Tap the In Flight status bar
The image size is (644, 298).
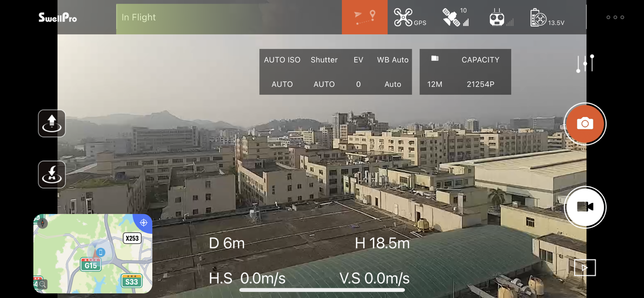[229, 19]
